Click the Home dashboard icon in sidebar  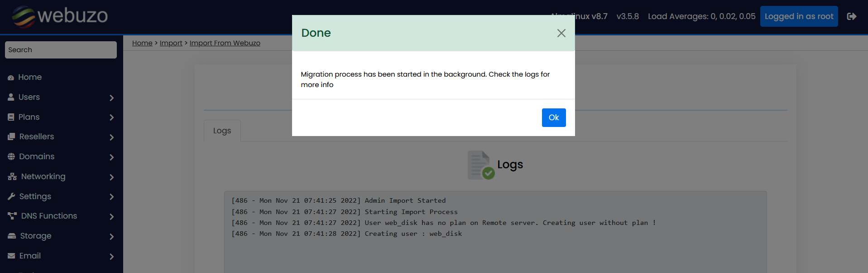point(11,78)
